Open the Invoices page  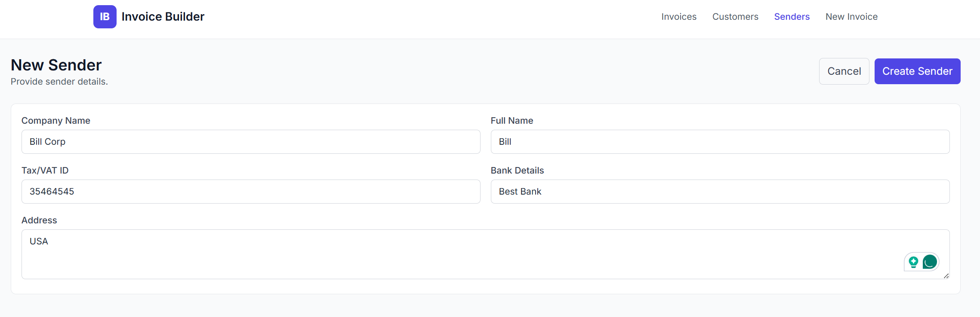coord(678,17)
